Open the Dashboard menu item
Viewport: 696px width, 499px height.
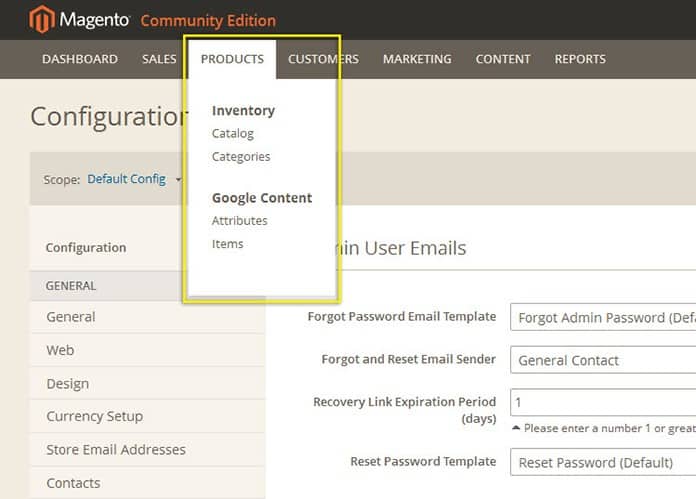(80, 59)
